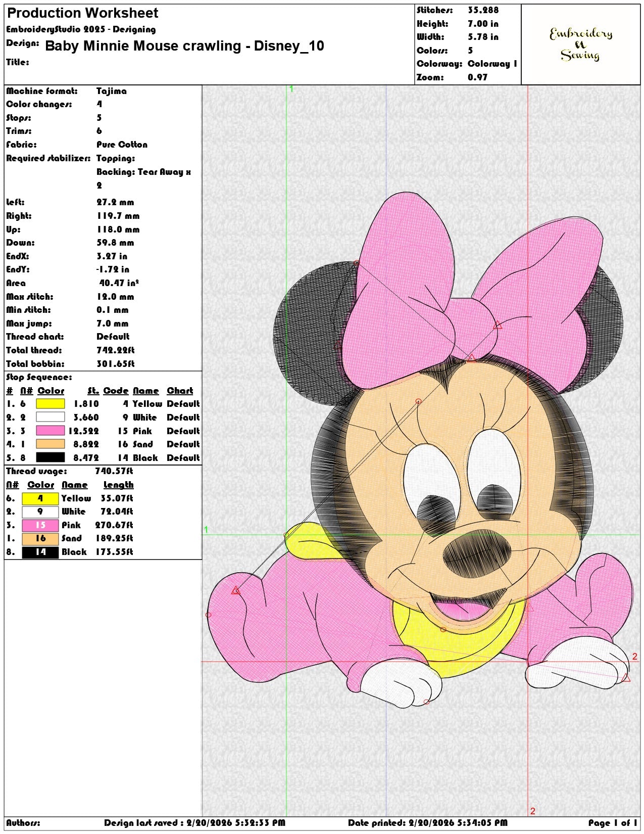Image resolution: width=644 pixels, height=834 pixels.
Task: Click the Left value '27.2 mm'
Action: pyautogui.click(x=115, y=202)
